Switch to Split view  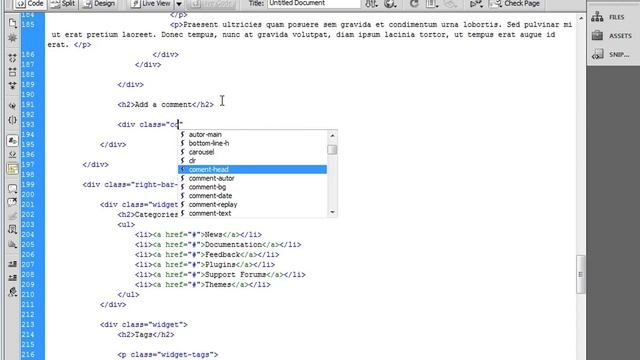click(x=64, y=4)
